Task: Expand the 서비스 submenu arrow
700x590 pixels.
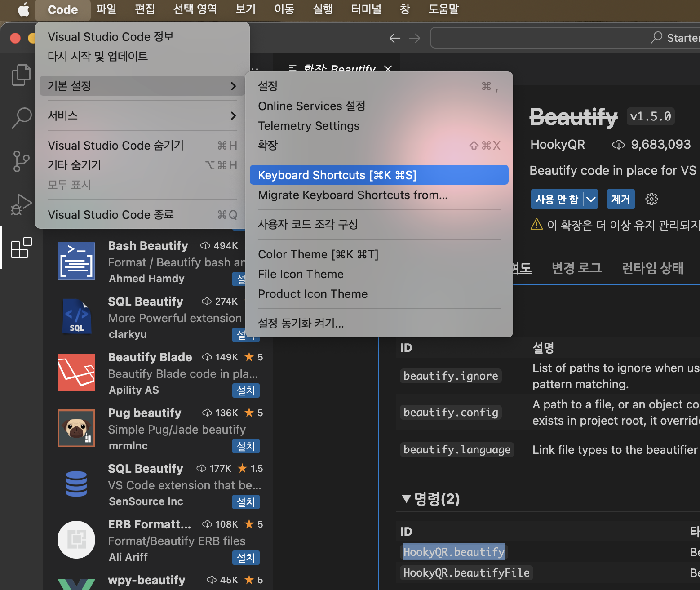Action: pos(233,116)
